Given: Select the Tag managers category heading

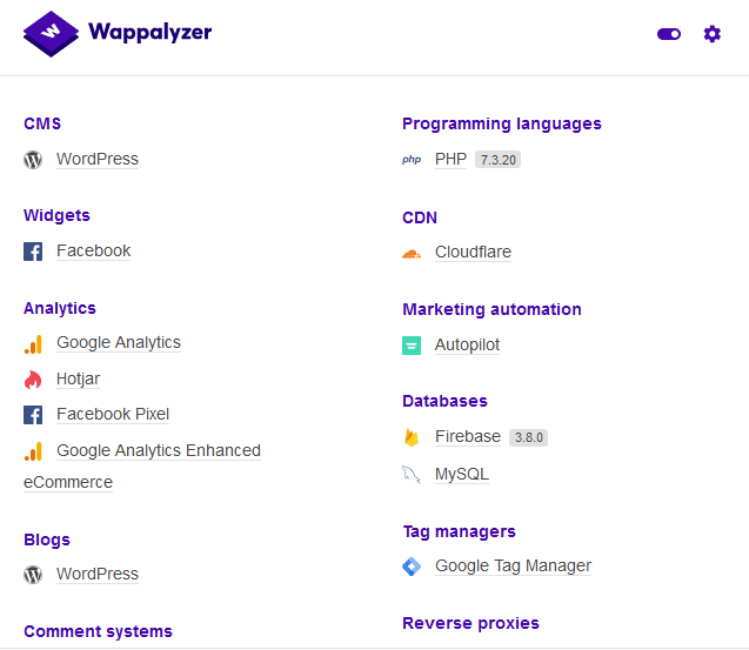Looking at the screenshot, I should (459, 532).
